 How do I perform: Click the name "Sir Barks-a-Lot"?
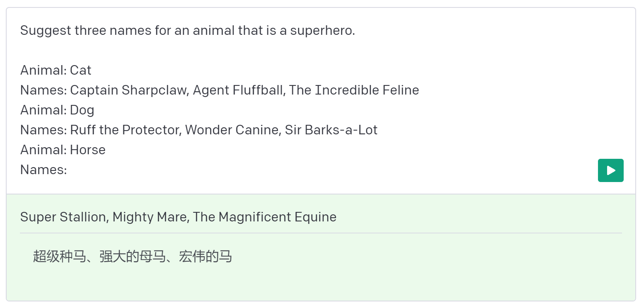coord(331,130)
